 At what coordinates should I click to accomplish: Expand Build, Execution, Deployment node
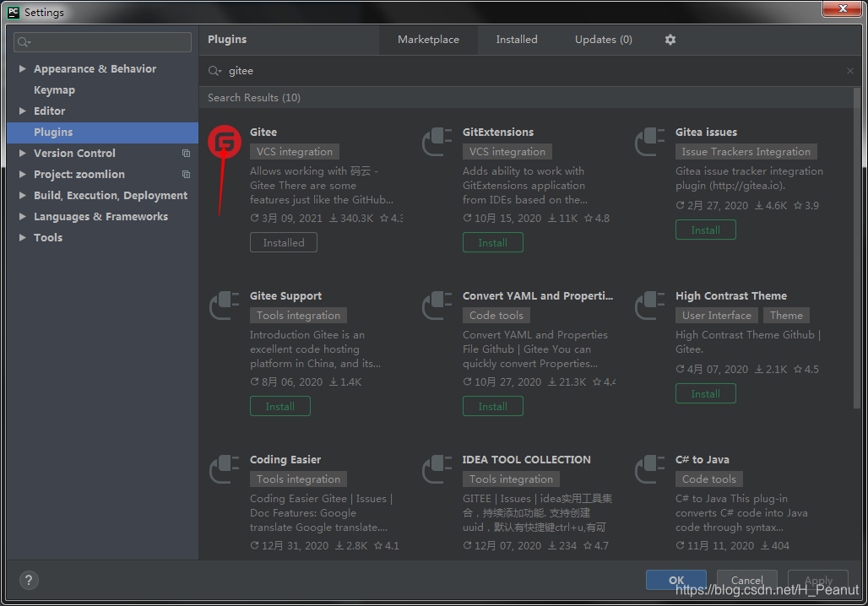tap(22, 195)
